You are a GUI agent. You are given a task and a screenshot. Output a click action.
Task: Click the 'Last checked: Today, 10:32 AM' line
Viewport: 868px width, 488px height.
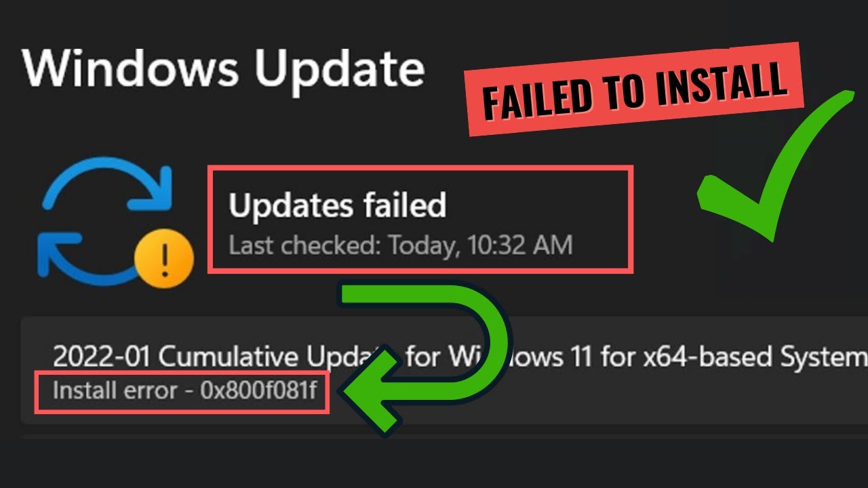pyautogui.click(x=400, y=245)
